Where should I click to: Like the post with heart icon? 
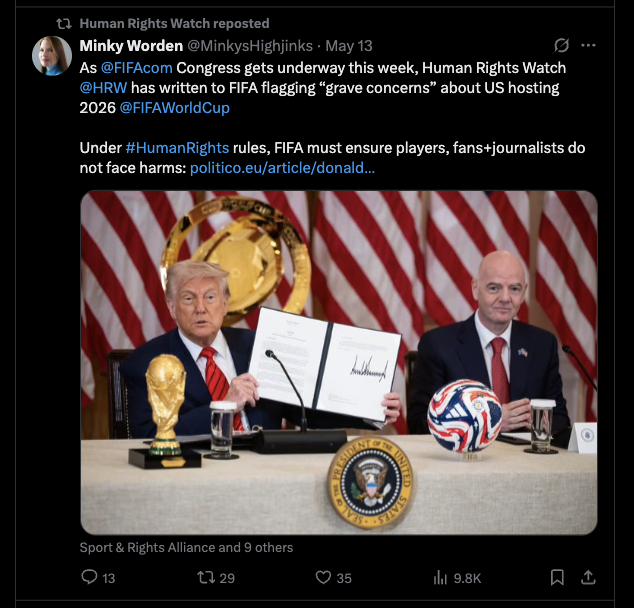[323, 577]
